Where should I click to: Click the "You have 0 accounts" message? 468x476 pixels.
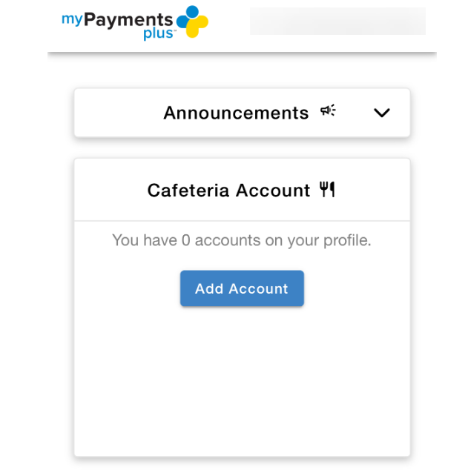click(x=241, y=240)
